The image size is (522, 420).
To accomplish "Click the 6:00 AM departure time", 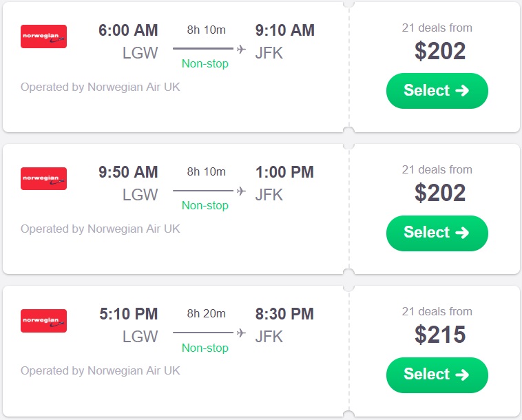I will click(128, 30).
